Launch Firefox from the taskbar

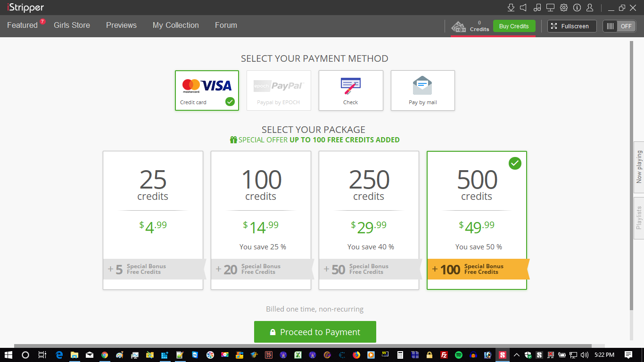pyautogui.click(x=356, y=355)
